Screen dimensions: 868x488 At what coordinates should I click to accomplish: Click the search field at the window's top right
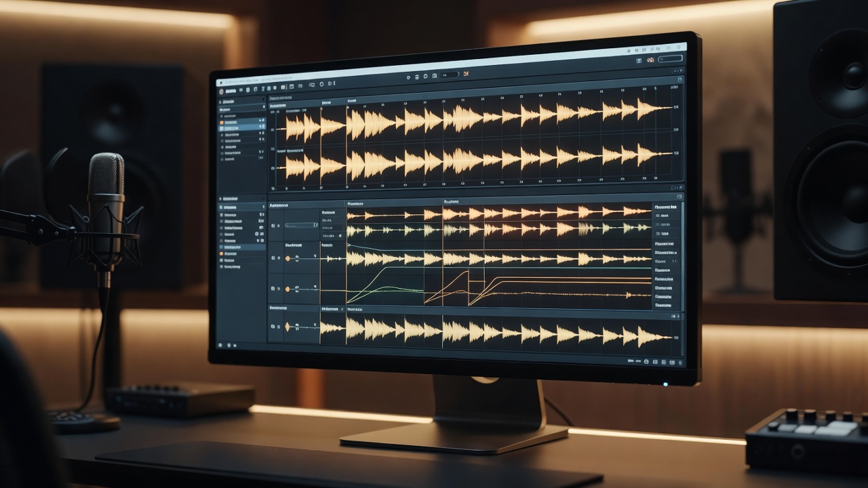(669, 59)
